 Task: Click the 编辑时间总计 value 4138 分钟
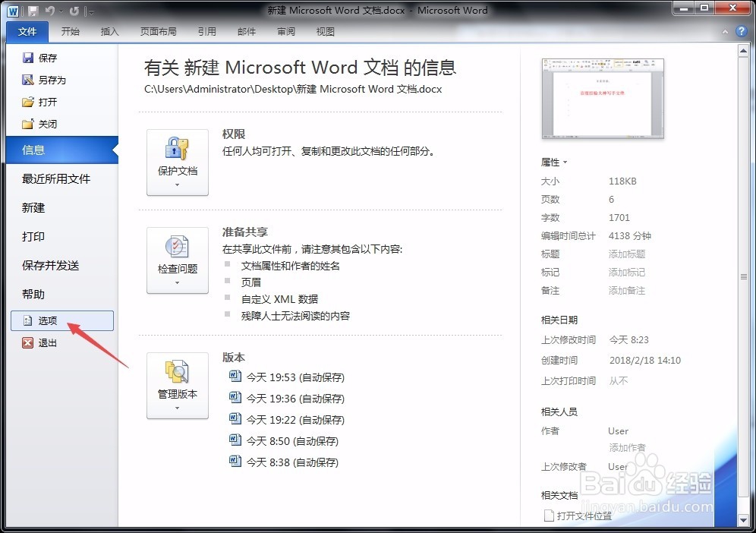coord(630,236)
